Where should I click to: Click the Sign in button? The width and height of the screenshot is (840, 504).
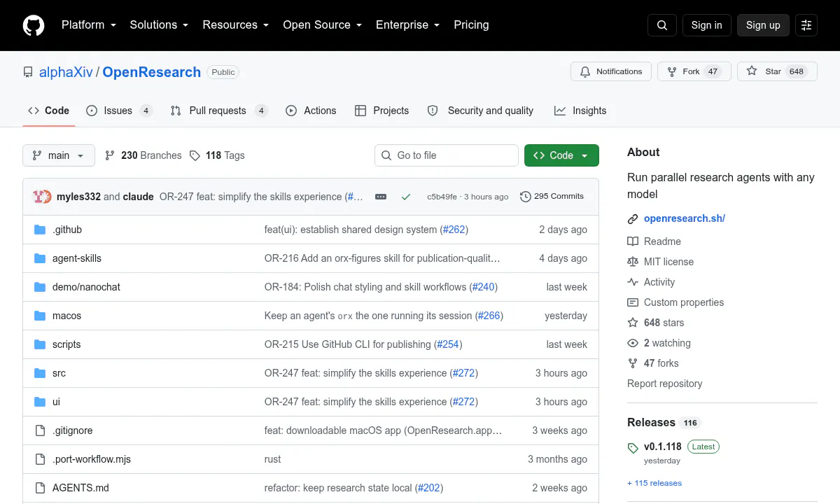click(706, 25)
